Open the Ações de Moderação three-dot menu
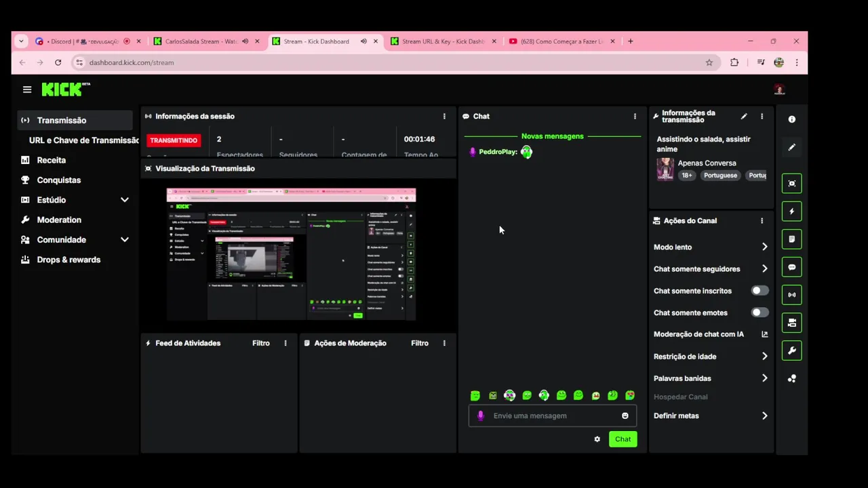The height and width of the screenshot is (488, 868). (x=444, y=343)
